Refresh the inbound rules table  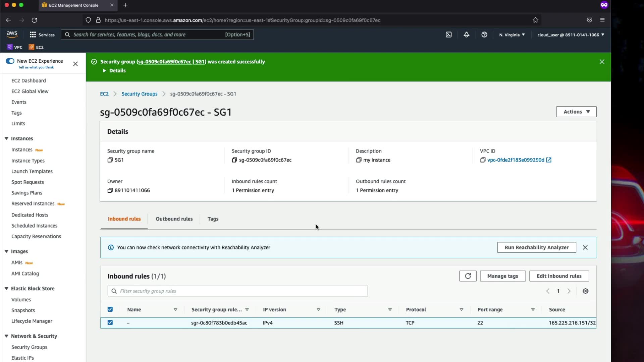(x=468, y=276)
